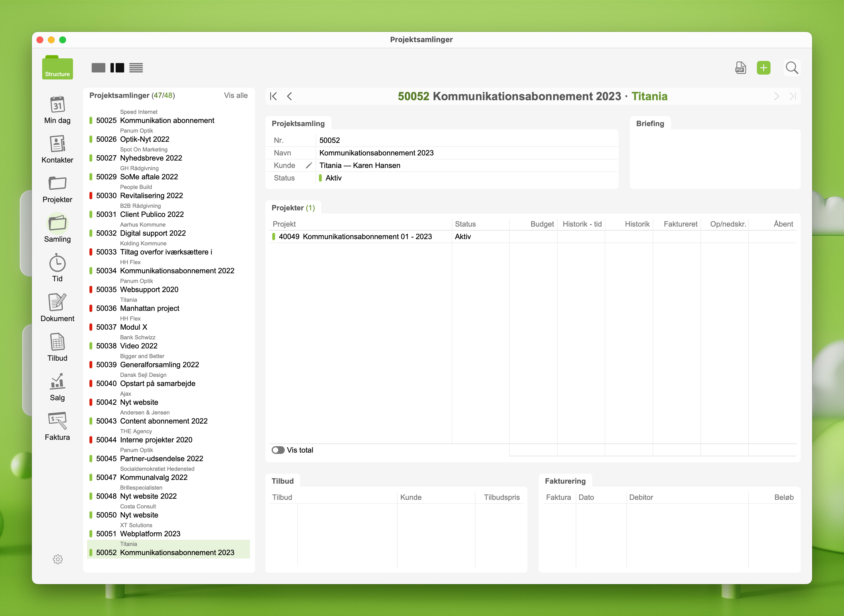
Task: Select 50036 Manhattan project in list
Action: pos(149,308)
